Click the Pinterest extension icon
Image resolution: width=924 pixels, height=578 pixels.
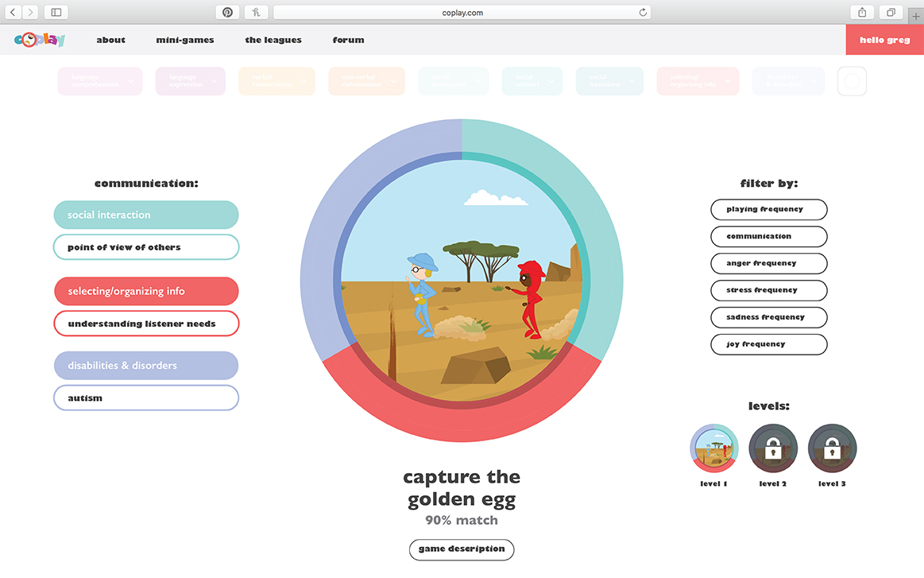point(227,12)
